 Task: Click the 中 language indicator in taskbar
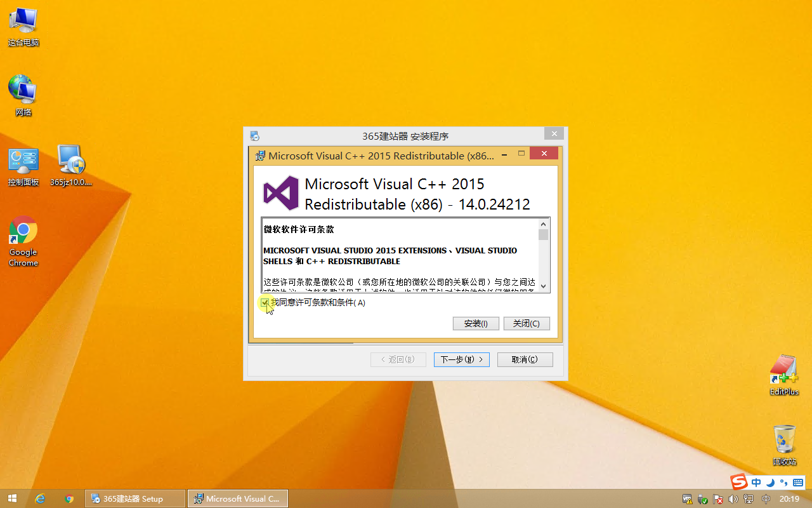[766, 499]
